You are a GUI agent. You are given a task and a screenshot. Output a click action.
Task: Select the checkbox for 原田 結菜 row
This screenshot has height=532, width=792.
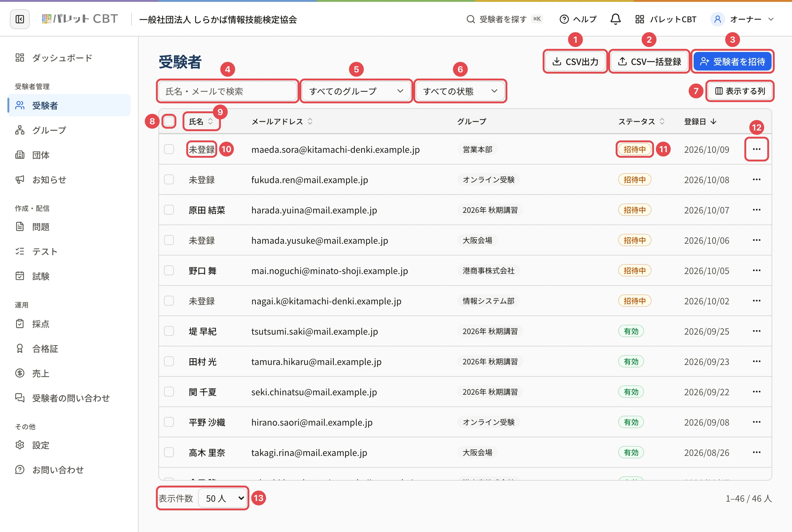coord(169,210)
